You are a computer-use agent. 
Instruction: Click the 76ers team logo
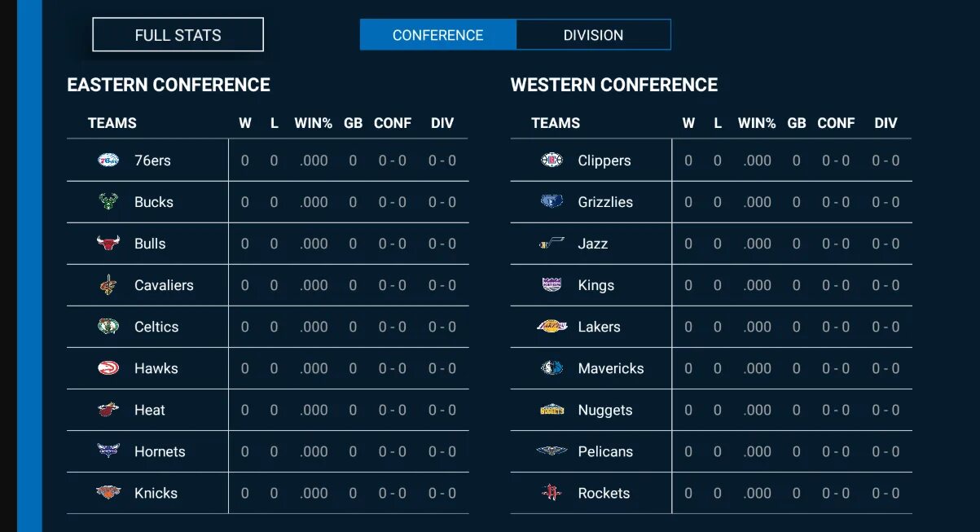tap(108, 160)
